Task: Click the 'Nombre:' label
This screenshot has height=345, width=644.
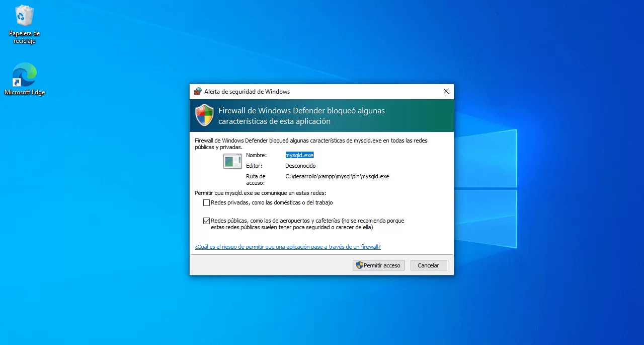Action: point(257,155)
